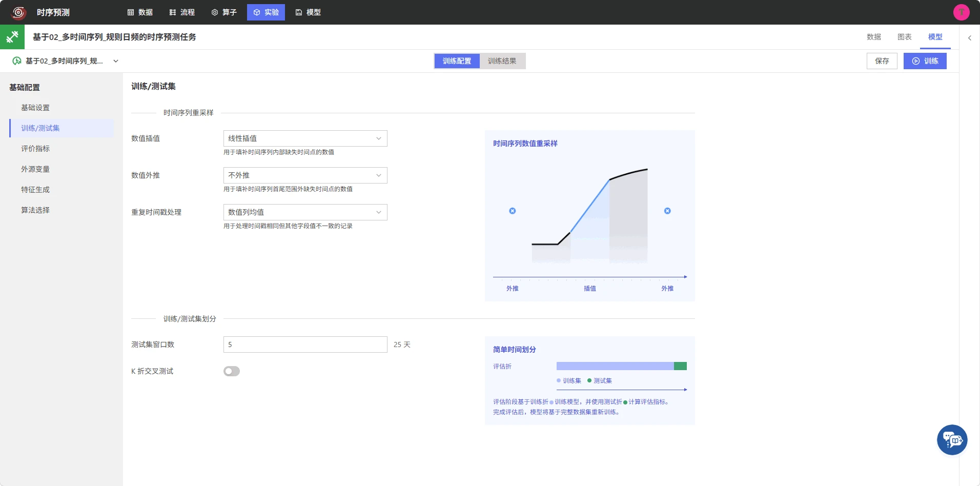Click the app logo icon in the header
This screenshot has height=486, width=980.
tap(18, 12)
